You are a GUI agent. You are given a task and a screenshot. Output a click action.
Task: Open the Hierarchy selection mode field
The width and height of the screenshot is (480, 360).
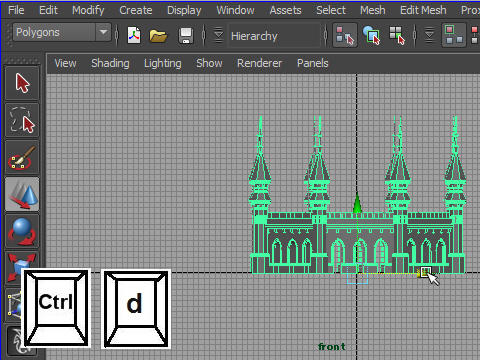(274, 35)
